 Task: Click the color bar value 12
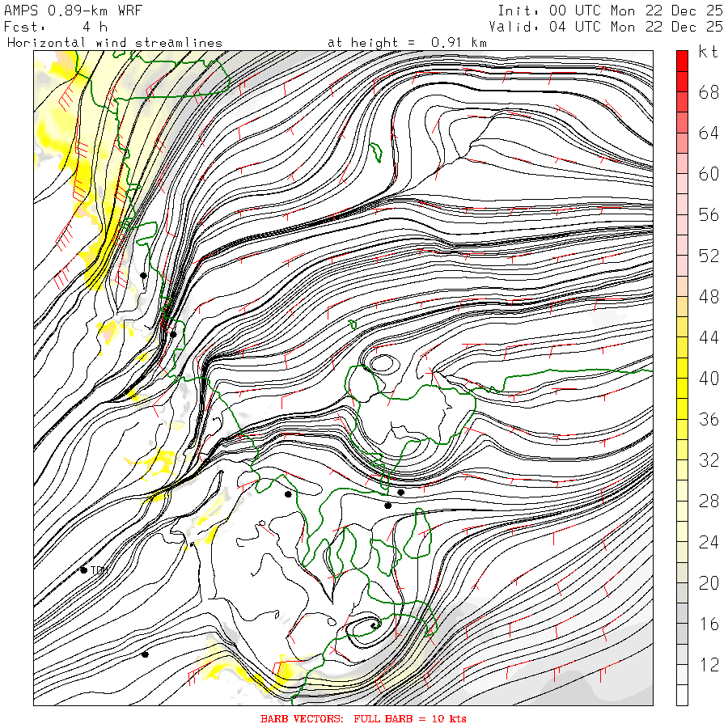click(709, 664)
